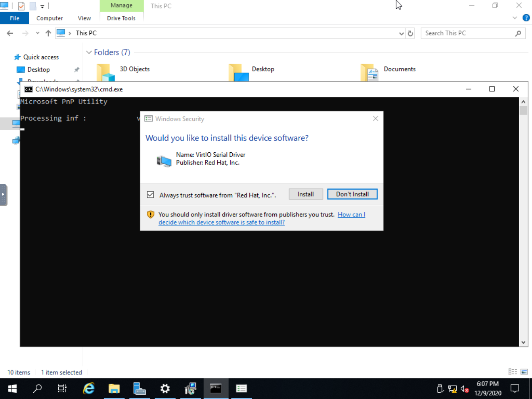Switch to the View ribbon tab
This screenshot has width=532, height=399.
click(84, 18)
